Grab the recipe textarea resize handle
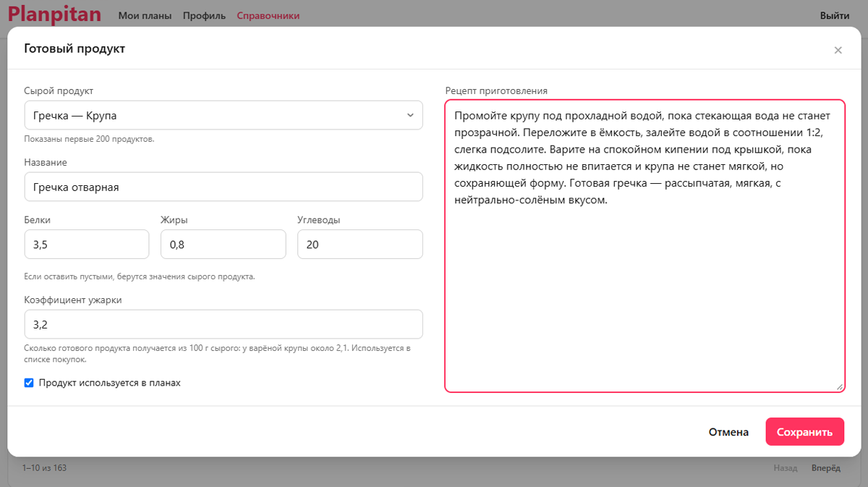The image size is (868, 487). tap(840, 387)
